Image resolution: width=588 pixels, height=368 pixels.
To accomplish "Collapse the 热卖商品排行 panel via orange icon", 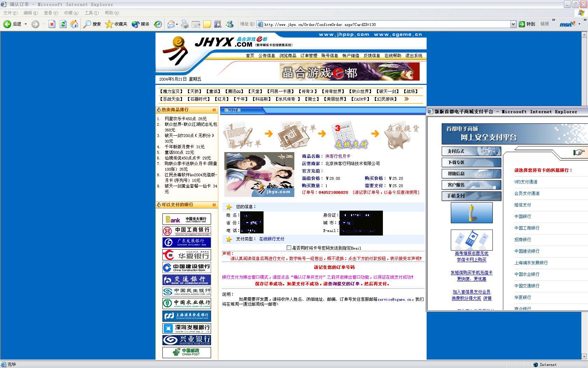I will 214,110.
